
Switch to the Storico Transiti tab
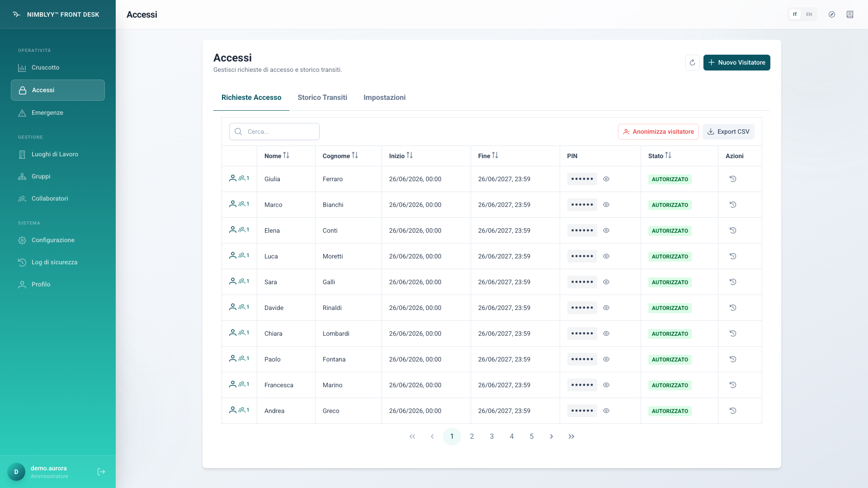coord(322,98)
